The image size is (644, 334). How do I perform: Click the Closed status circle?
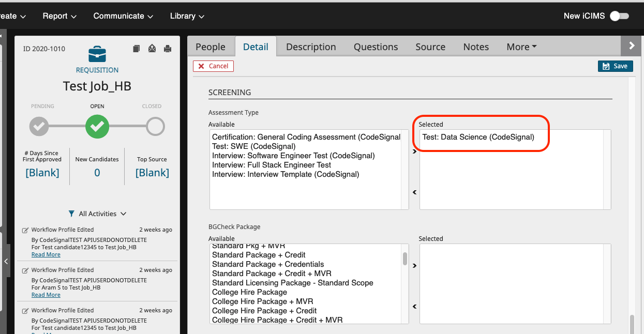tap(155, 126)
